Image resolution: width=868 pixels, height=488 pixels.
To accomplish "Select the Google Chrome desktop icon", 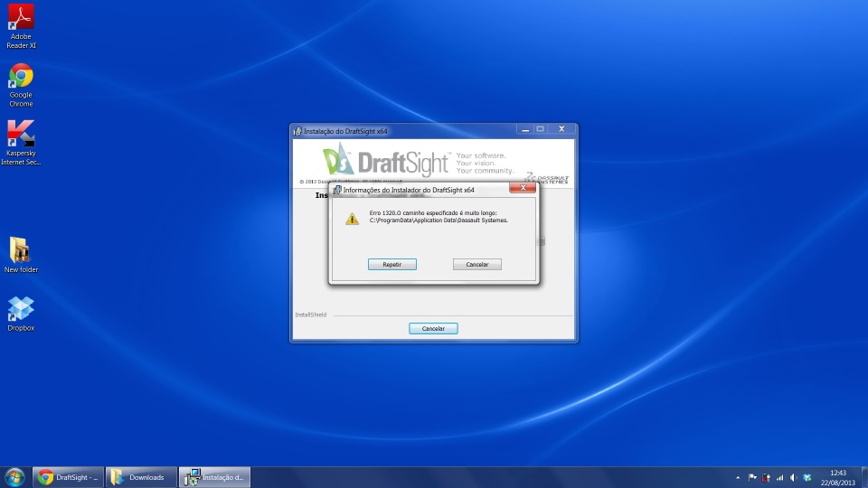I will coord(21,85).
